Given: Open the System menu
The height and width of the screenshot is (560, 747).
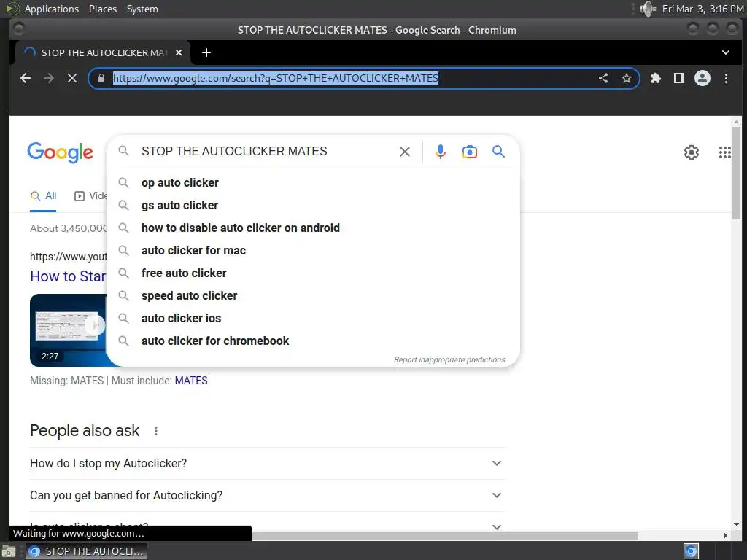Looking at the screenshot, I should pyautogui.click(x=142, y=9).
